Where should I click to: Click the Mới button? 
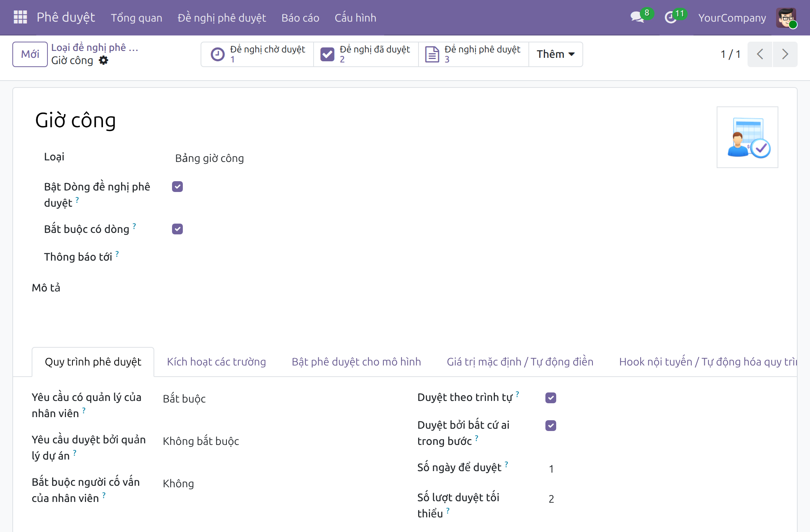coord(30,54)
